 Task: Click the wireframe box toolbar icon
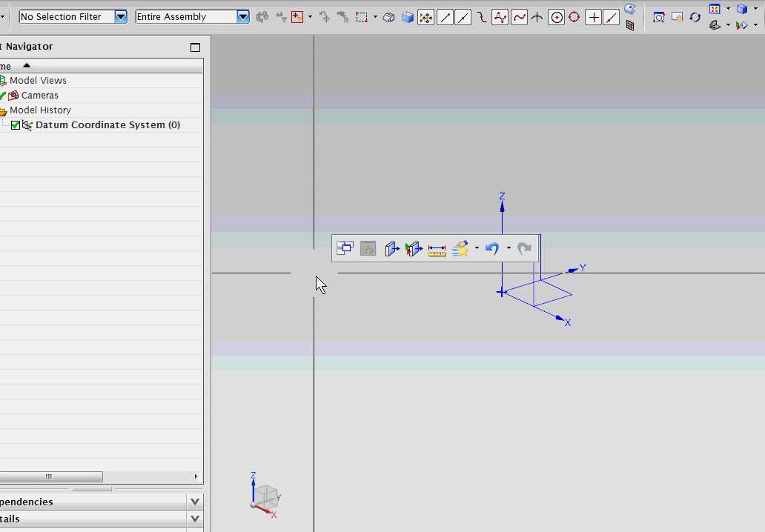click(389, 18)
